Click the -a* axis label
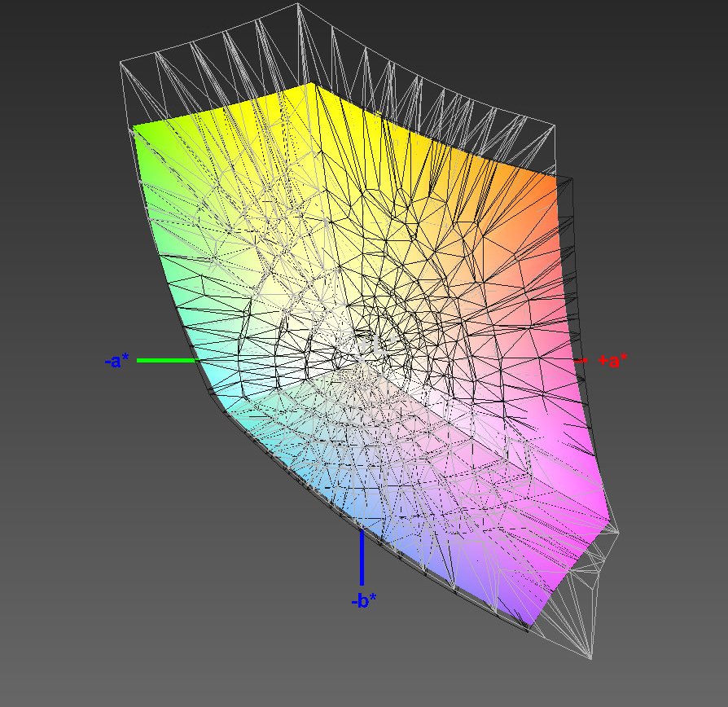This screenshot has height=707, width=728. [117, 361]
